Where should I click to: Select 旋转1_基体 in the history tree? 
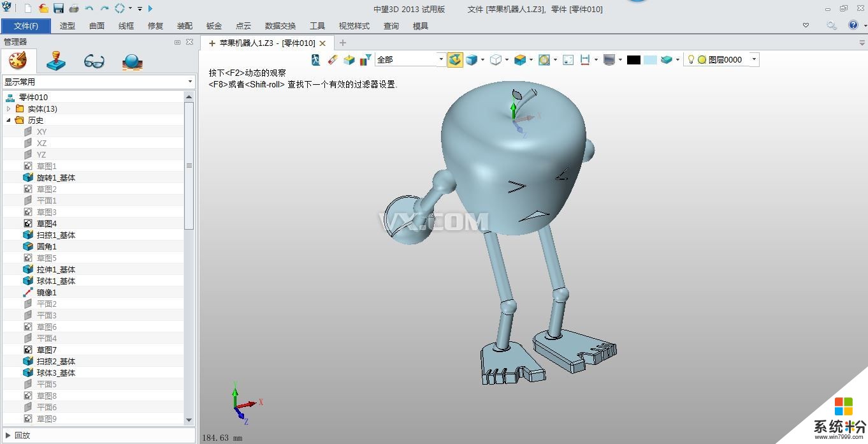(55, 177)
